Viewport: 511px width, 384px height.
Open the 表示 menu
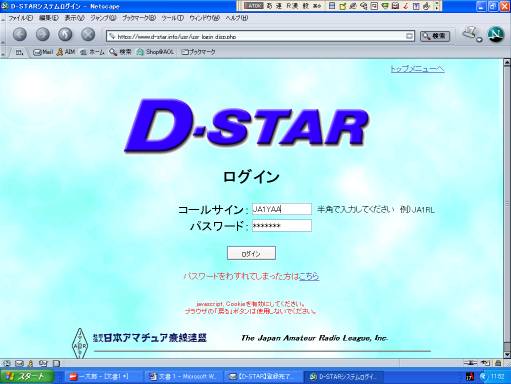click(x=74, y=18)
